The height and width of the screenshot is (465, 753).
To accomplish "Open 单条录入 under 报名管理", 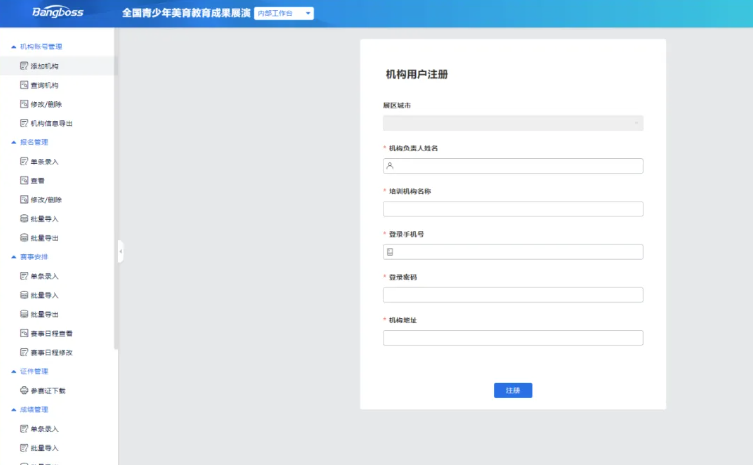I will 44,161.
